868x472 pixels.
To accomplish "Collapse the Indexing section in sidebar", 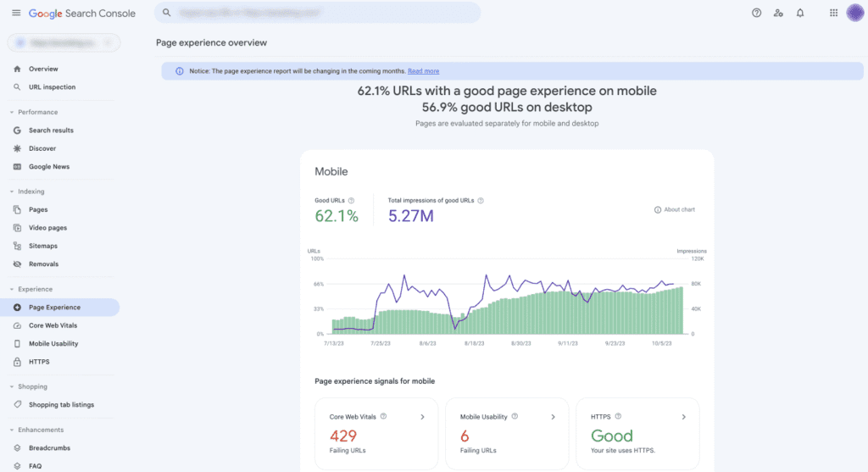I will [12, 192].
